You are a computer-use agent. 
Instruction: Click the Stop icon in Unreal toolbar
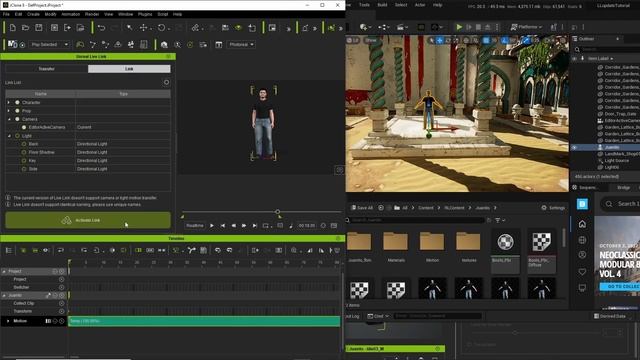coord(478,27)
